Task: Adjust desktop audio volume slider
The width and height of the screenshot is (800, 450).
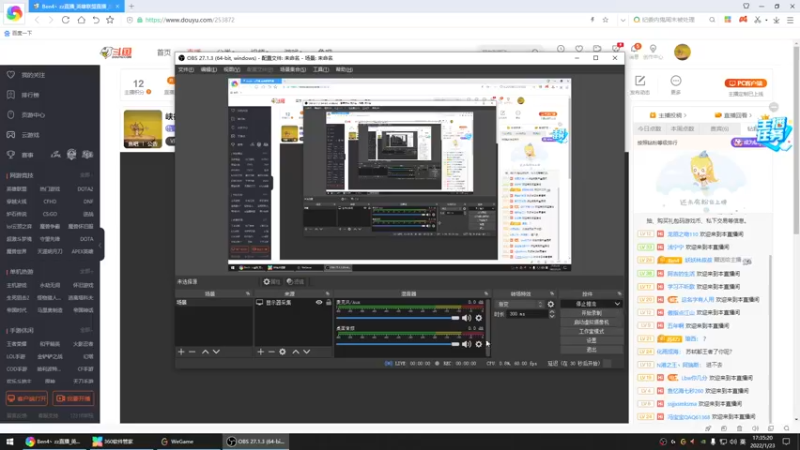Action: point(398,344)
